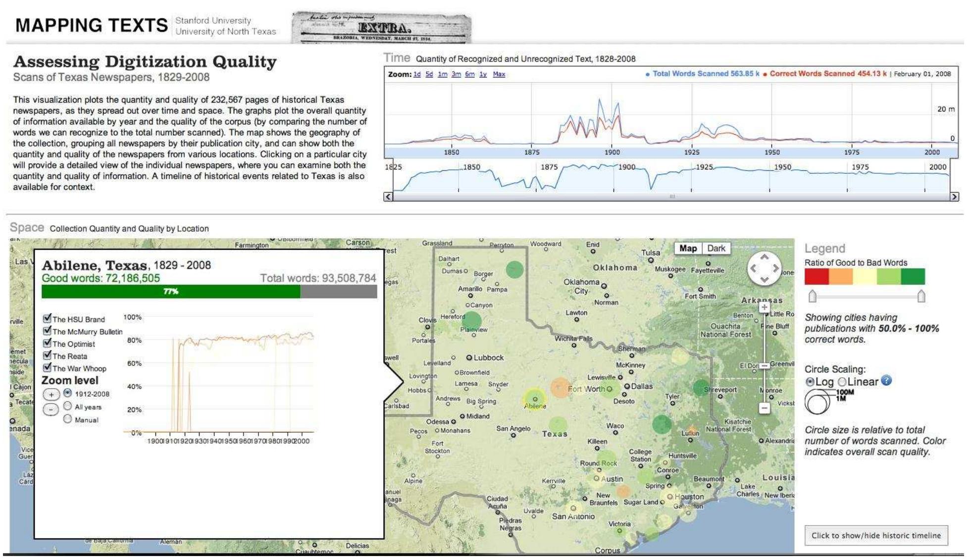Click the map zoom in plus button
Image resolution: width=974 pixels, height=560 pixels.
[x=764, y=307]
